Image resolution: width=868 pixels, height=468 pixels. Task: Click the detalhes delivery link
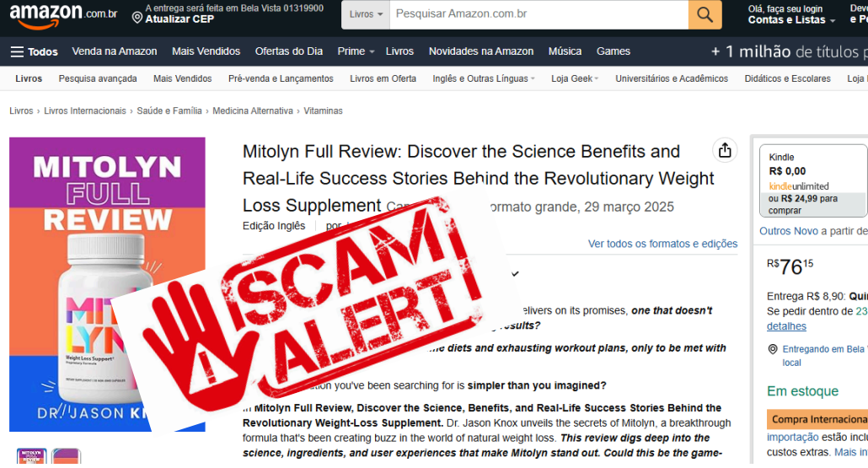786,326
